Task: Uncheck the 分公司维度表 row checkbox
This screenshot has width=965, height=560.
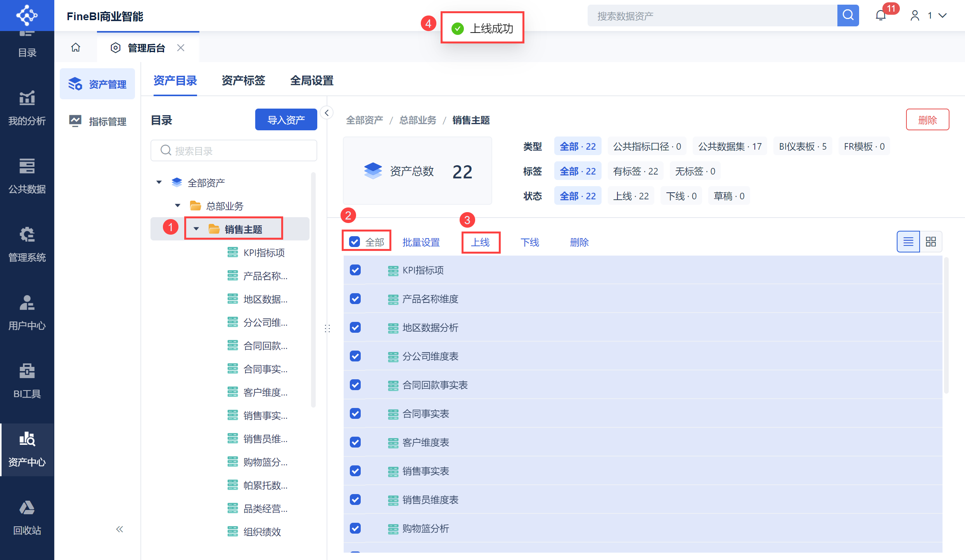Action: (355, 356)
